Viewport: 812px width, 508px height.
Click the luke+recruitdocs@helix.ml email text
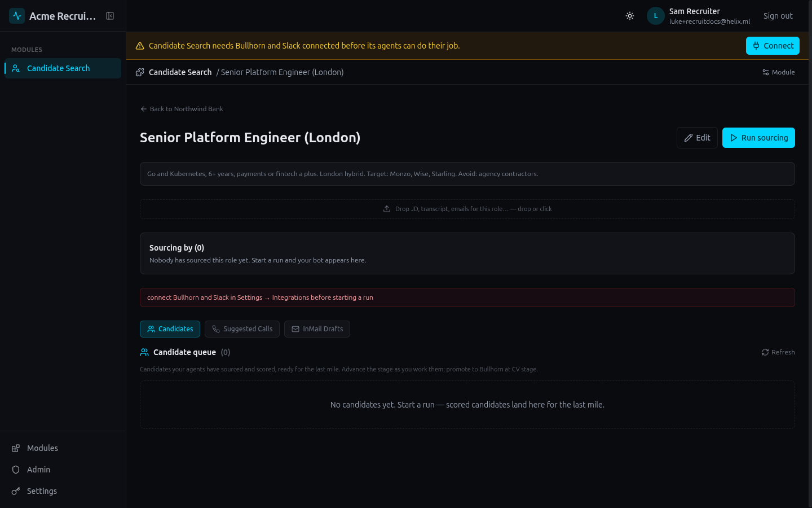point(709,21)
